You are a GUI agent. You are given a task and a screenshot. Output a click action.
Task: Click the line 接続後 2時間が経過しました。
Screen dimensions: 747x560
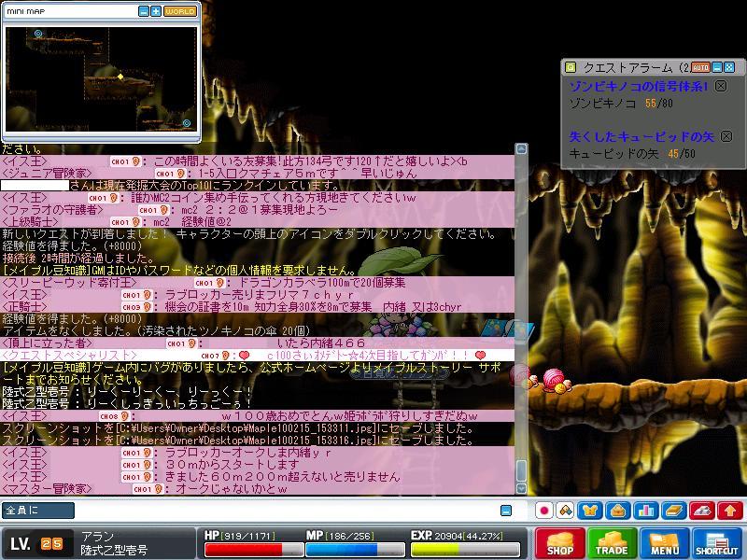point(78,259)
